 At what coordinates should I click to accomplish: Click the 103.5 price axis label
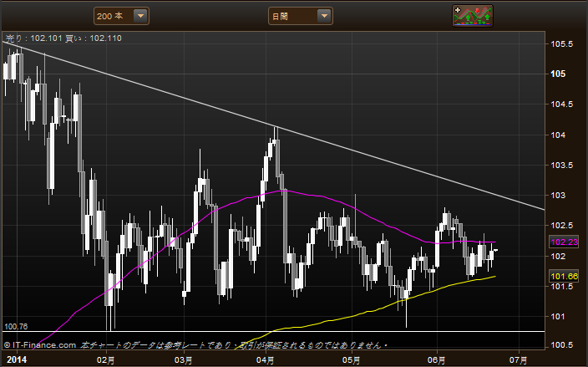tap(561, 166)
